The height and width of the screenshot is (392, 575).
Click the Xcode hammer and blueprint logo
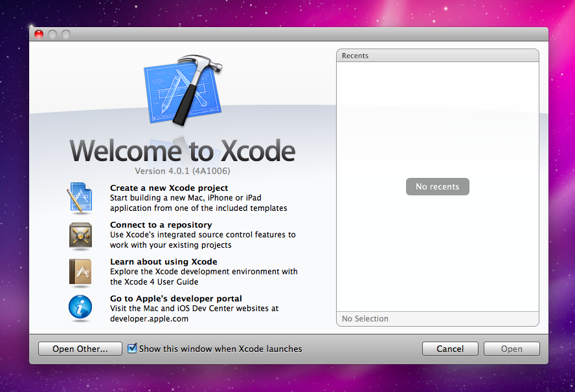182,91
